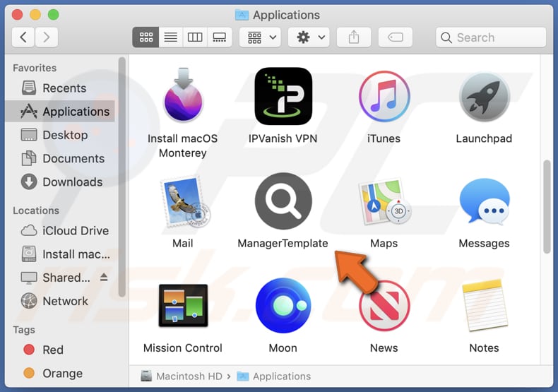Screen dimensions: 558x392
Task: Switch to icon view
Action: click(x=146, y=37)
